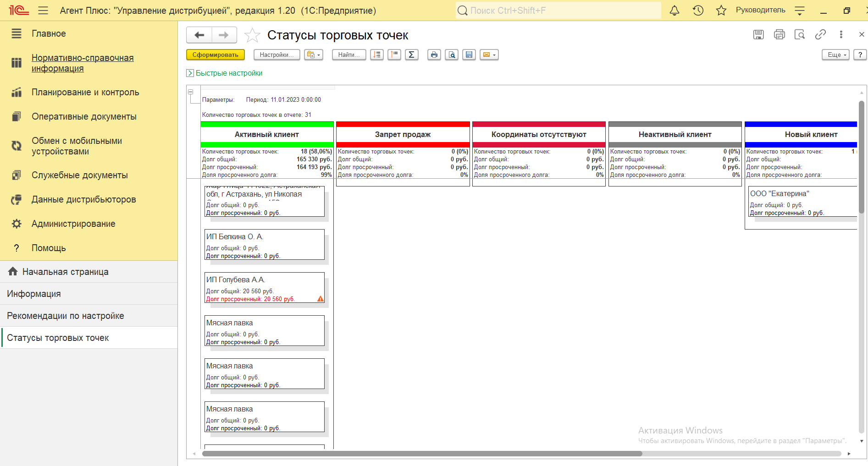Click the Sigma sum button
Screen dimensions: 868x466
click(412, 55)
